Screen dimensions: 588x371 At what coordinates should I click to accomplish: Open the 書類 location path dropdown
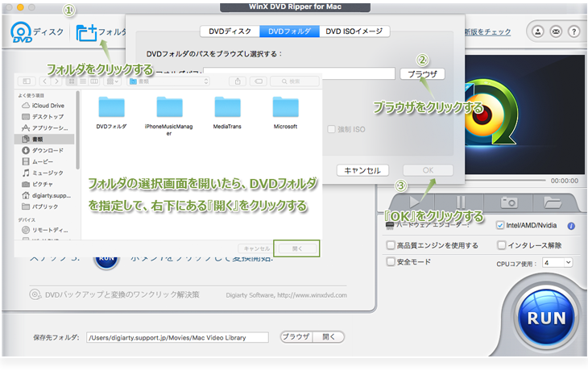168,81
